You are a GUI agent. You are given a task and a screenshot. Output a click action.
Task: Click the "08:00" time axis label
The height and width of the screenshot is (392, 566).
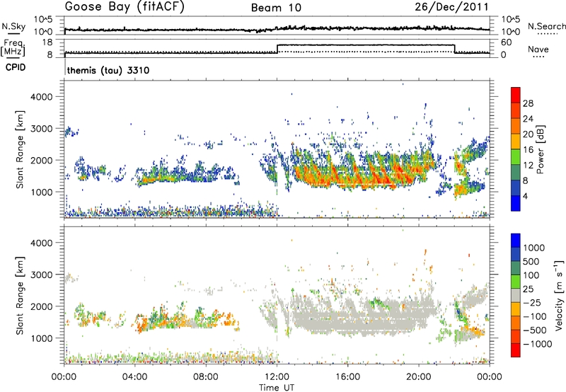point(206,377)
